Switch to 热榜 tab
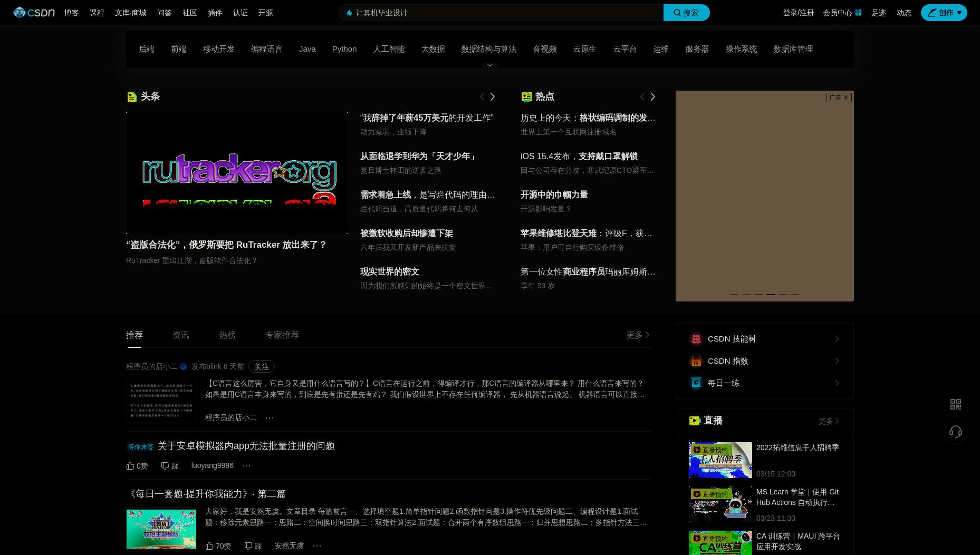 click(227, 335)
